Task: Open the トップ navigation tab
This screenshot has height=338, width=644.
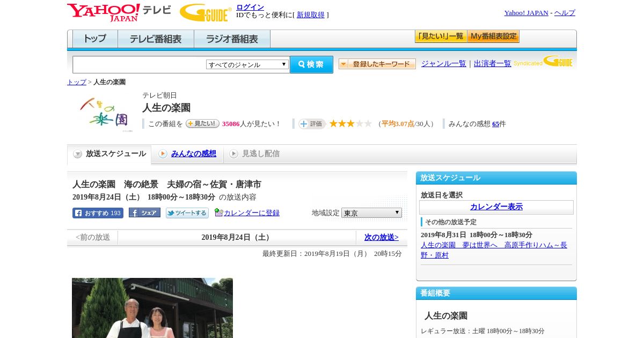Action: (95, 39)
